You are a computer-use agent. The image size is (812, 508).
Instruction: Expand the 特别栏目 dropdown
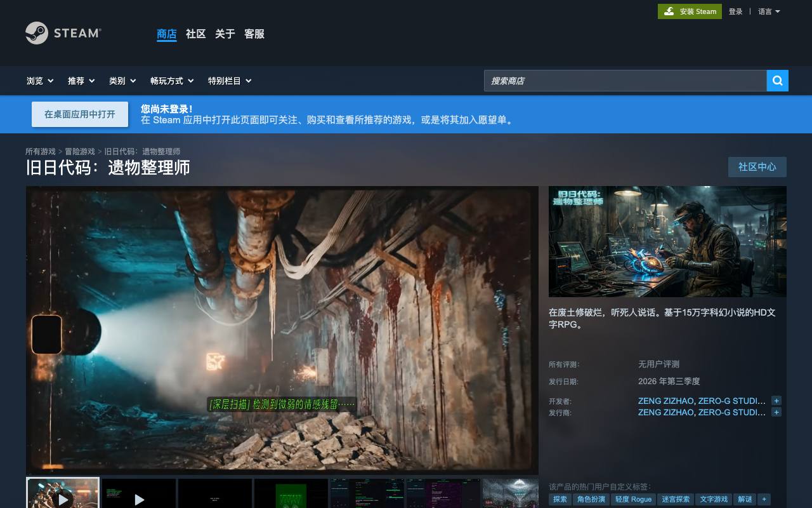[230, 81]
